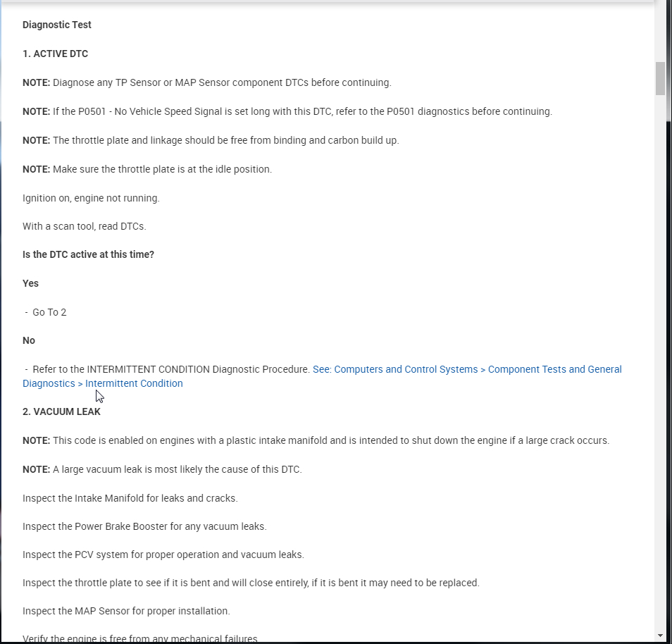Click the "Inspect the MAP Sensor" installation line
This screenshot has width=672, height=644.
[126, 611]
